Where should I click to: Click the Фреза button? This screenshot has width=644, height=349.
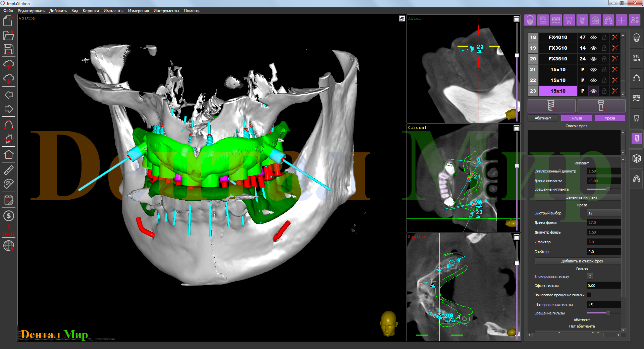tap(610, 118)
